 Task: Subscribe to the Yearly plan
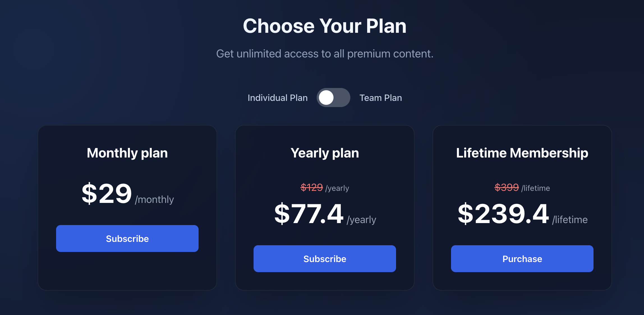pyautogui.click(x=325, y=259)
